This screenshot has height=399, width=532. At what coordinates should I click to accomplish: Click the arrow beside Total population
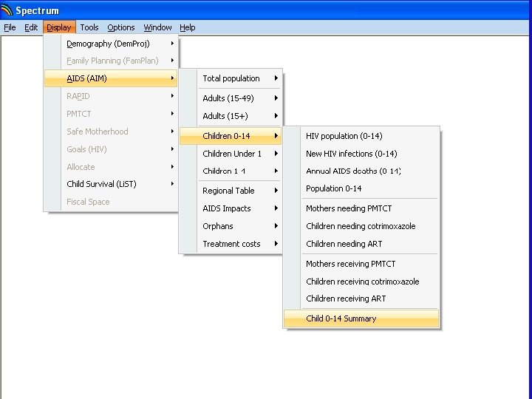click(276, 78)
